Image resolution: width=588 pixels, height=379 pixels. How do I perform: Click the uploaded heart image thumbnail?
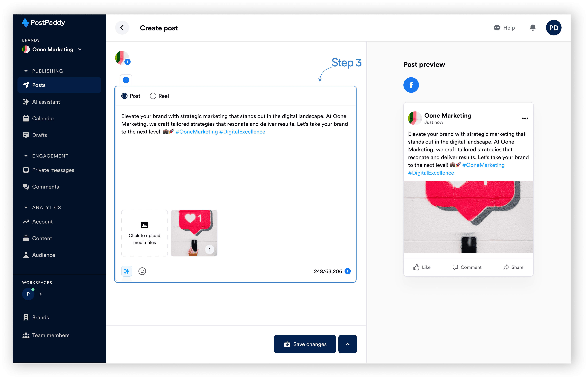(194, 233)
